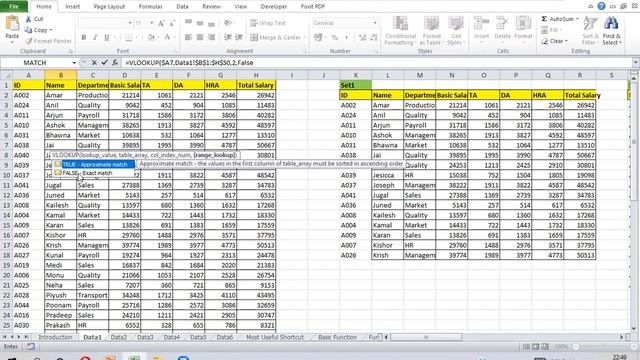Open Alignment dialog launcher arrow

point(304,51)
